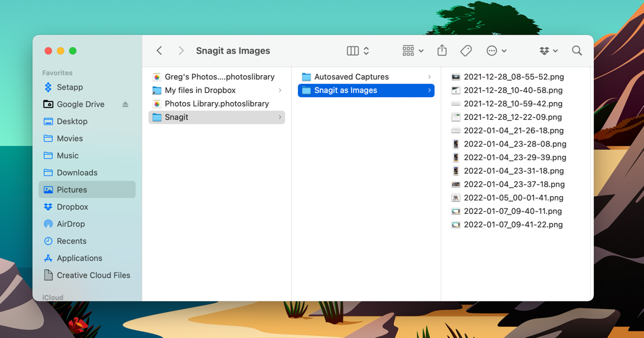Viewport: 644px width, 338px height.
Task: Select the My files in Dropbox folder
Action: (x=217, y=90)
